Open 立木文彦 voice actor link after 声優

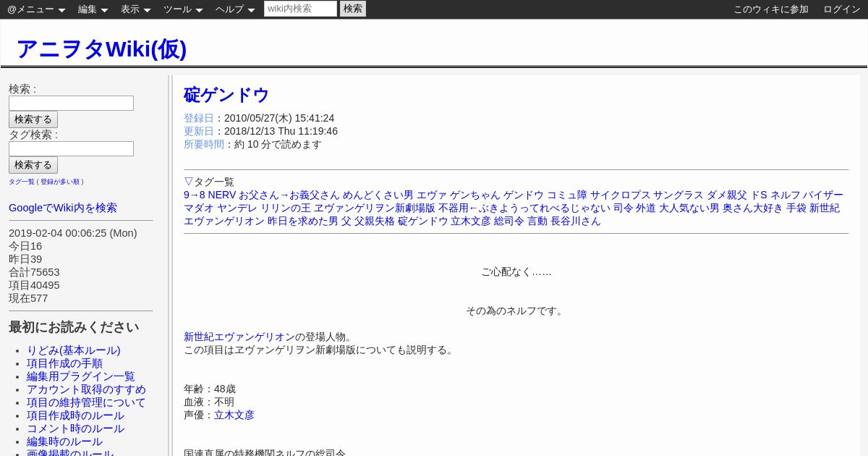[234, 415]
